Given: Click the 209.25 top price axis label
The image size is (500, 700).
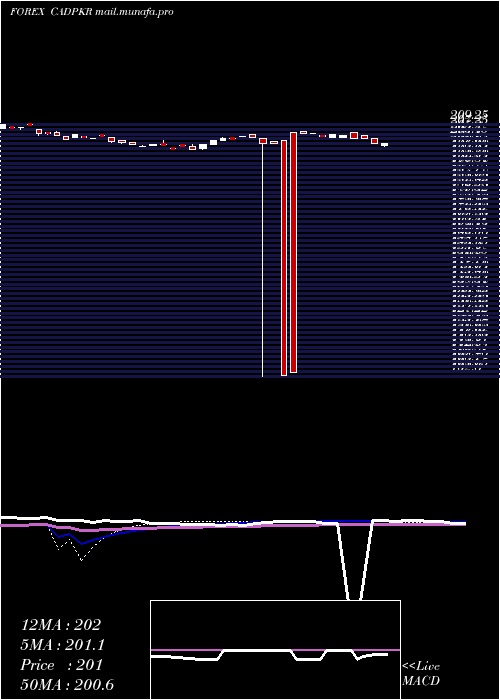Looking at the screenshot, I should click(469, 114).
